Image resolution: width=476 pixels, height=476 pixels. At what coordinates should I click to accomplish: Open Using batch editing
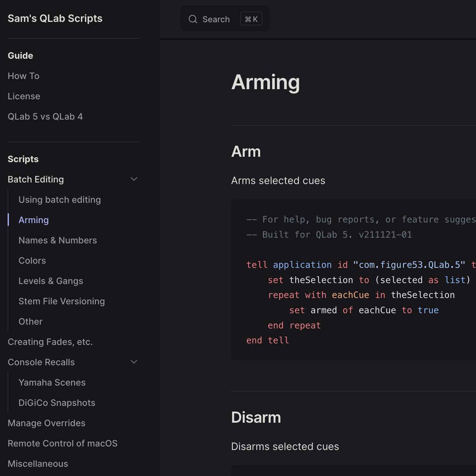60,200
